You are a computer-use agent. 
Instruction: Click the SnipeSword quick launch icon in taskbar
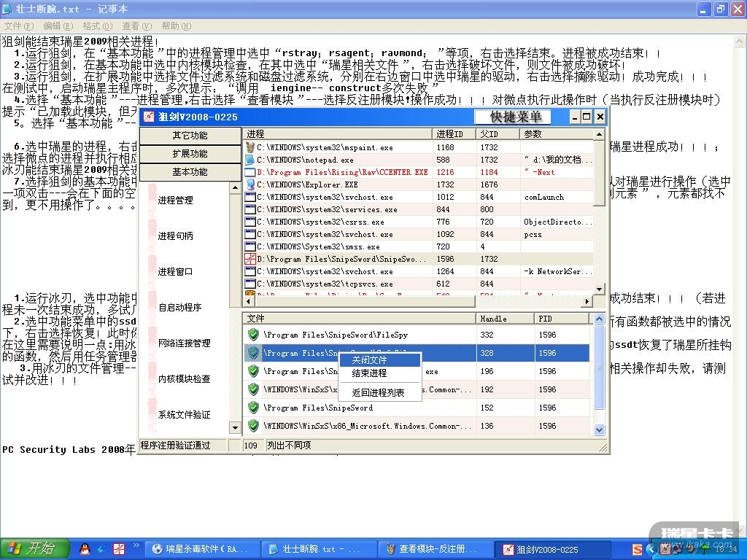coord(119,548)
